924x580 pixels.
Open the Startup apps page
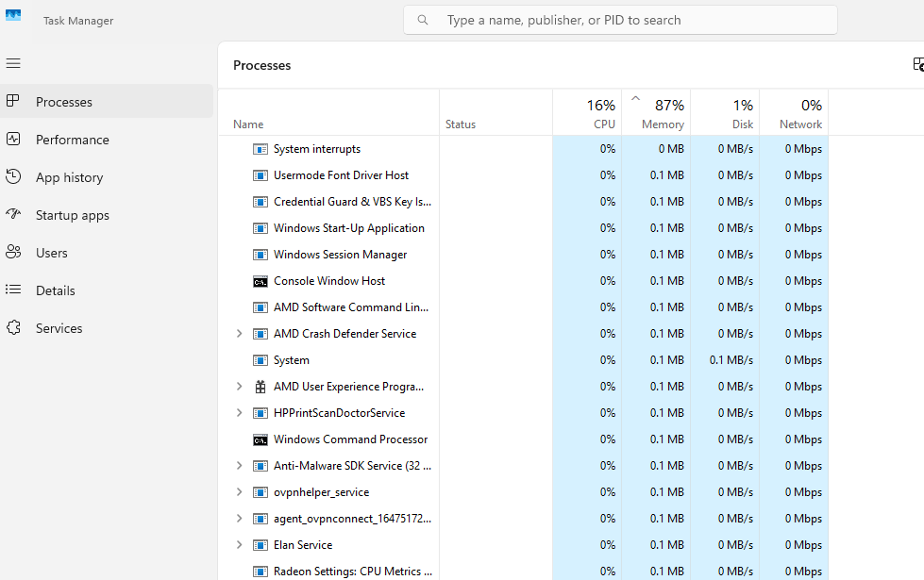pyautogui.click(x=73, y=215)
